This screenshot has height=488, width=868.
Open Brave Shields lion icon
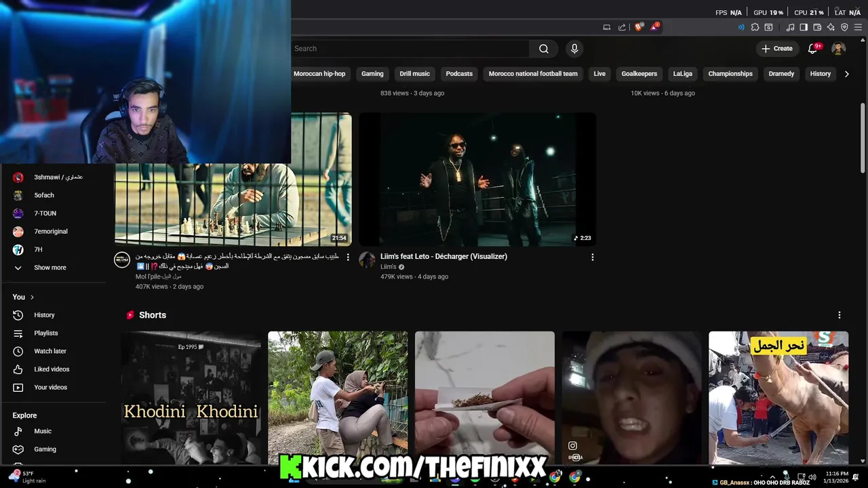click(638, 27)
